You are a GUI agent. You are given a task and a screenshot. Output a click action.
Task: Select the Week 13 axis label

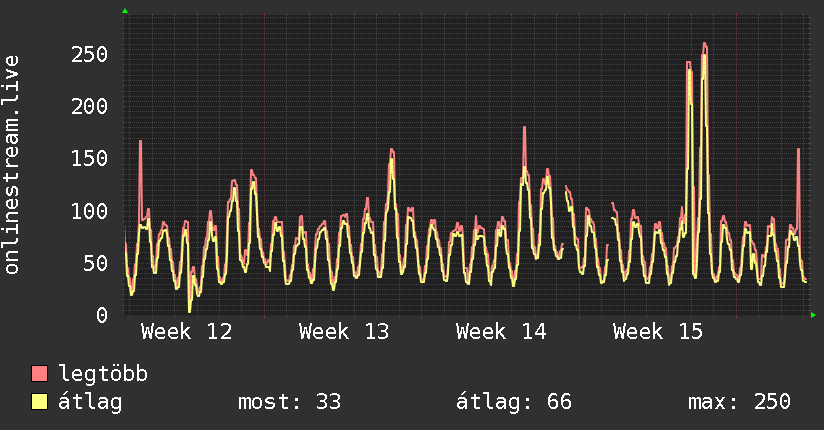(x=344, y=332)
